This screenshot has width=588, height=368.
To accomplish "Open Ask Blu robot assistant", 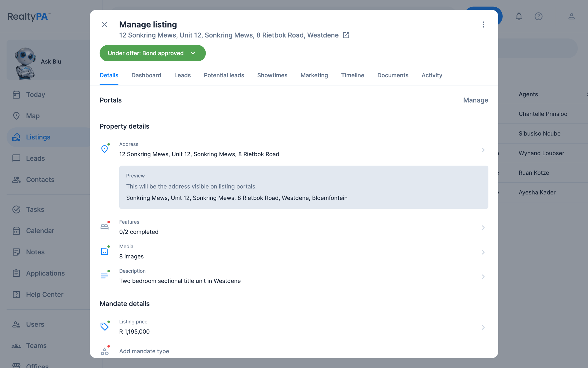I will [x=48, y=60].
